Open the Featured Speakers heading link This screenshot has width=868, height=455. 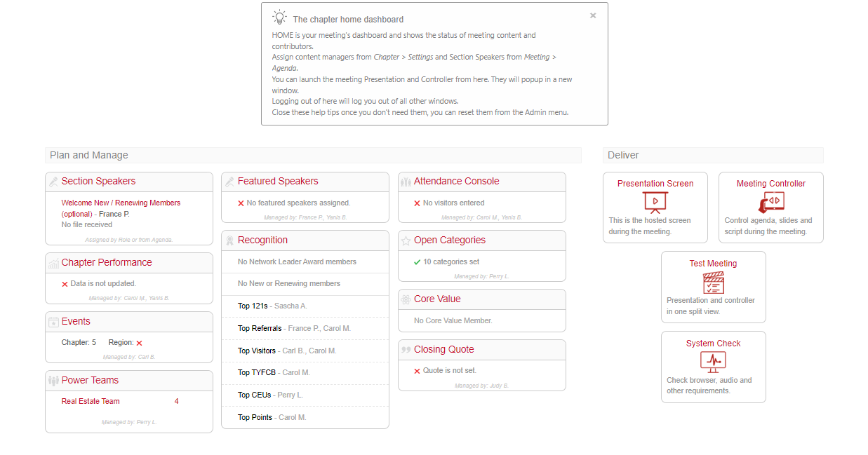click(x=277, y=181)
